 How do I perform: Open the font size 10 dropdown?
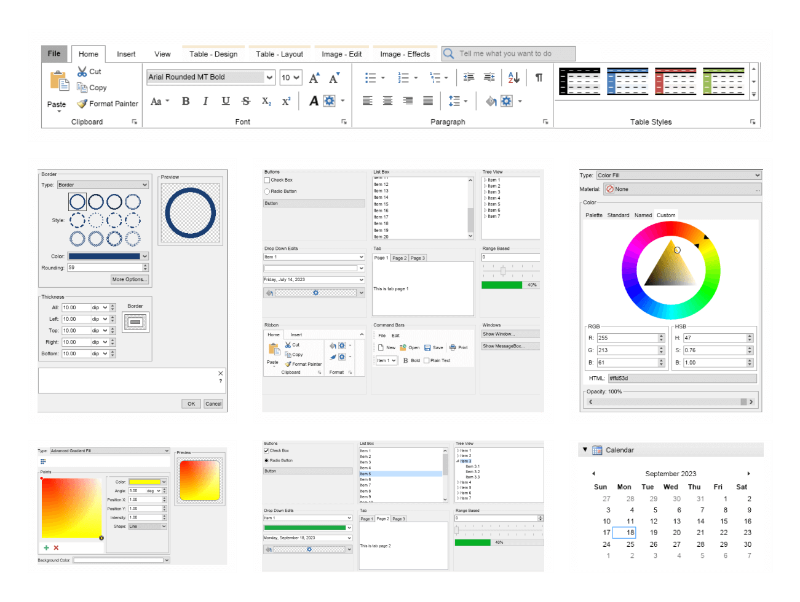click(297, 77)
